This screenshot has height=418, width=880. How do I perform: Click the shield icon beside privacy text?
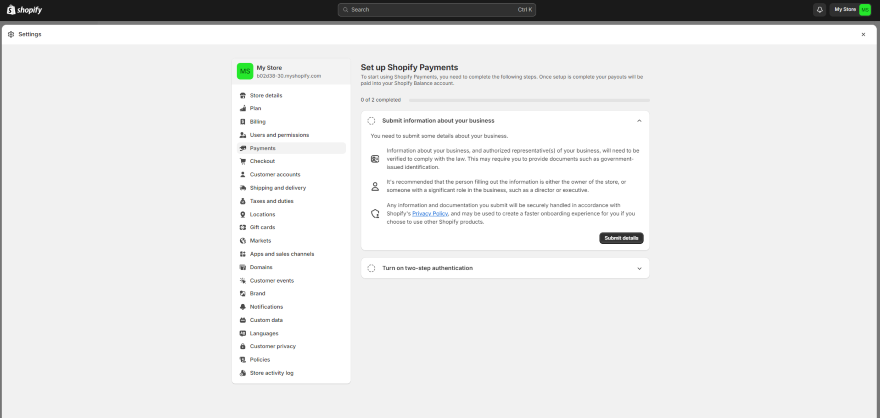tap(375, 214)
